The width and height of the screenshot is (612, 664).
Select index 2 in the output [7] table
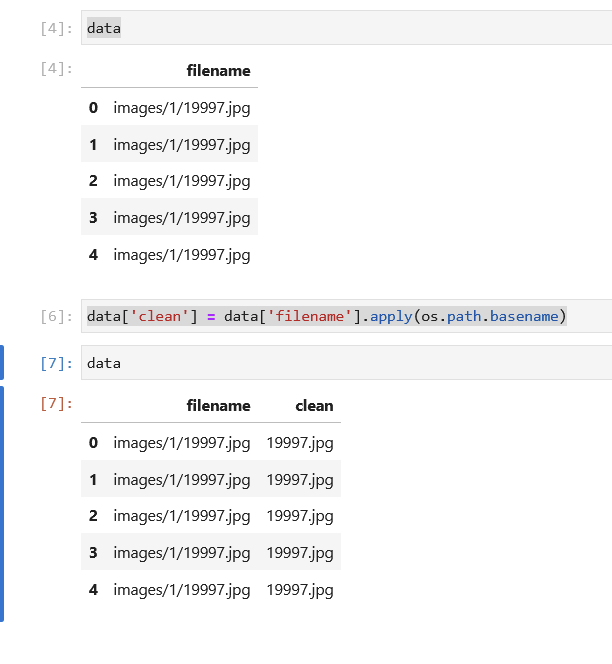pos(93,516)
